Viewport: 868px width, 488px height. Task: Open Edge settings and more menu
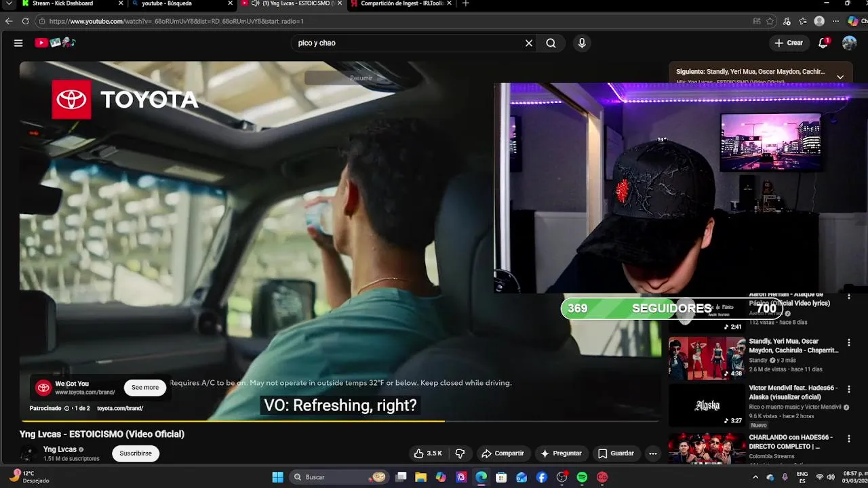(835, 21)
